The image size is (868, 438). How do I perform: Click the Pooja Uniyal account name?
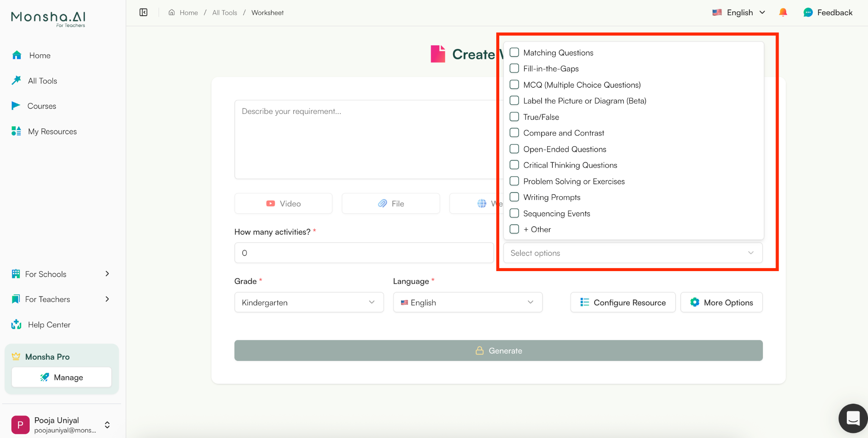point(57,420)
